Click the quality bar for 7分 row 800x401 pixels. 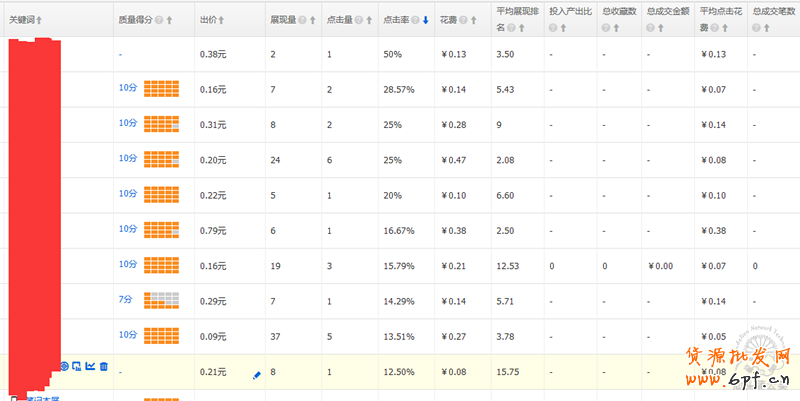(161, 300)
